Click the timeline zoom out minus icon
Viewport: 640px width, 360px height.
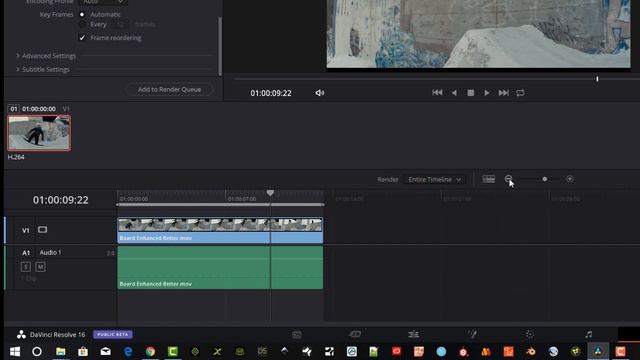(x=508, y=179)
